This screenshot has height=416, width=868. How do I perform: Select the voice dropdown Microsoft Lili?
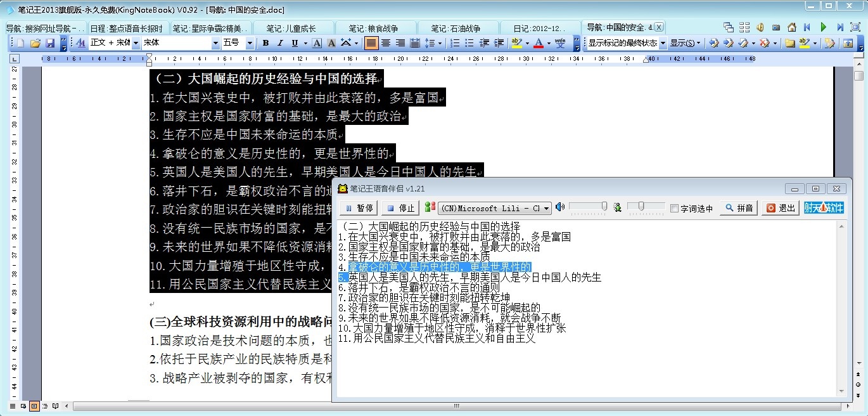(x=494, y=208)
